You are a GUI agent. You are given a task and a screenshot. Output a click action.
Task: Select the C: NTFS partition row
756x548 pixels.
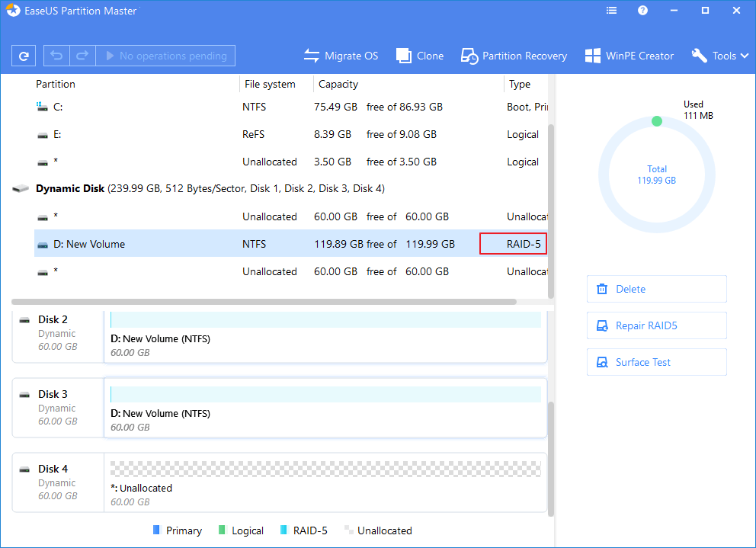coord(291,107)
